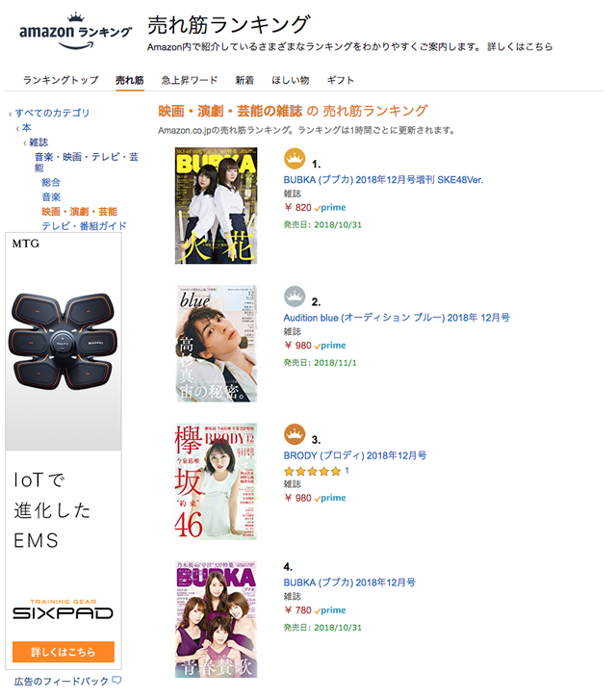The height and width of the screenshot is (699, 616).
Task: Switch to the 急上昇ワード tab
Action: [190, 80]
